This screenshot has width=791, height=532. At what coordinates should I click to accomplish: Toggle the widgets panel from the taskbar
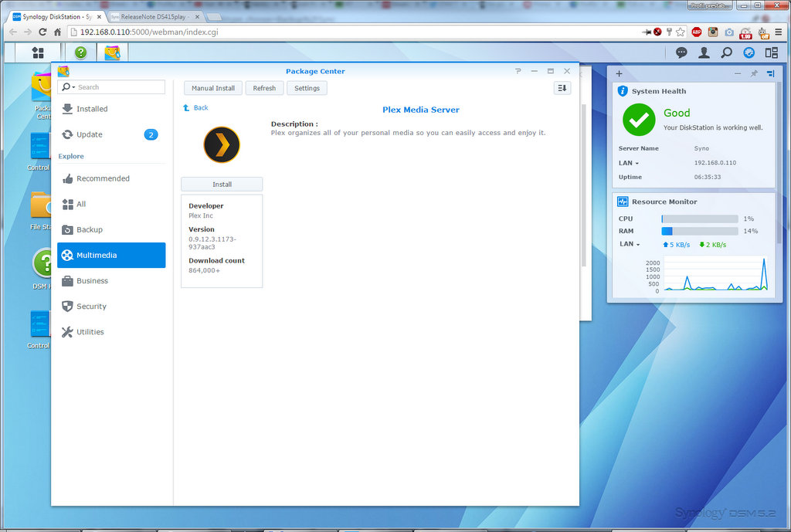(749, 53)
